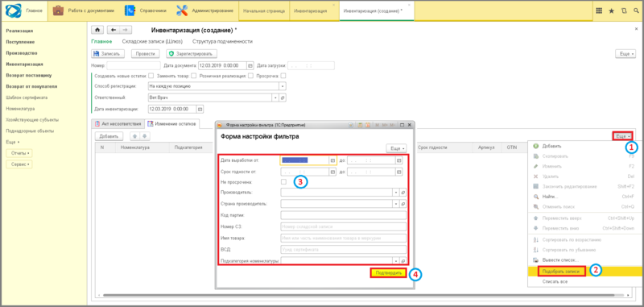The image size is (644, 307).
Task: Click the 1C application logo icon
Action: coord(14,10)
